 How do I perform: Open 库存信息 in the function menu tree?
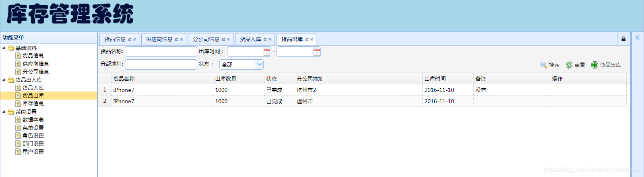(33, 104)
